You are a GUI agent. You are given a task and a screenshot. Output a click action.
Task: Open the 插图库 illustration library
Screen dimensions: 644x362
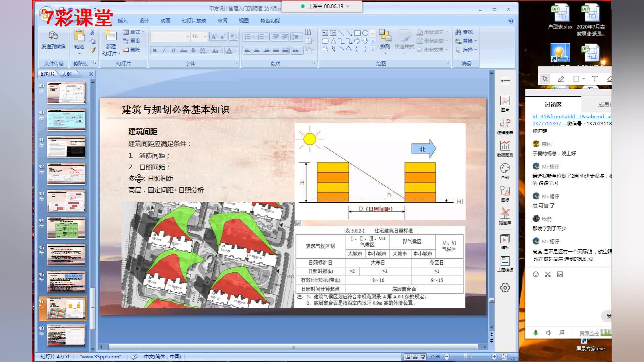[x=505, y=213]
